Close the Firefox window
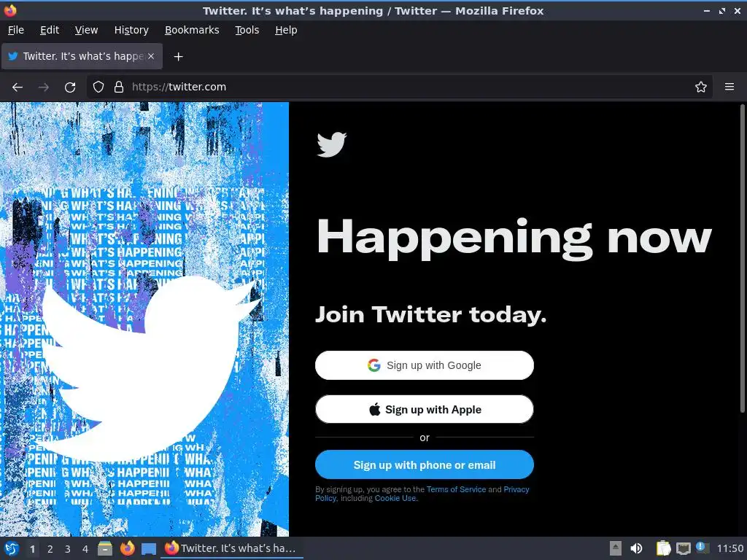The image size is (747, 560). [x=738, y=10]
